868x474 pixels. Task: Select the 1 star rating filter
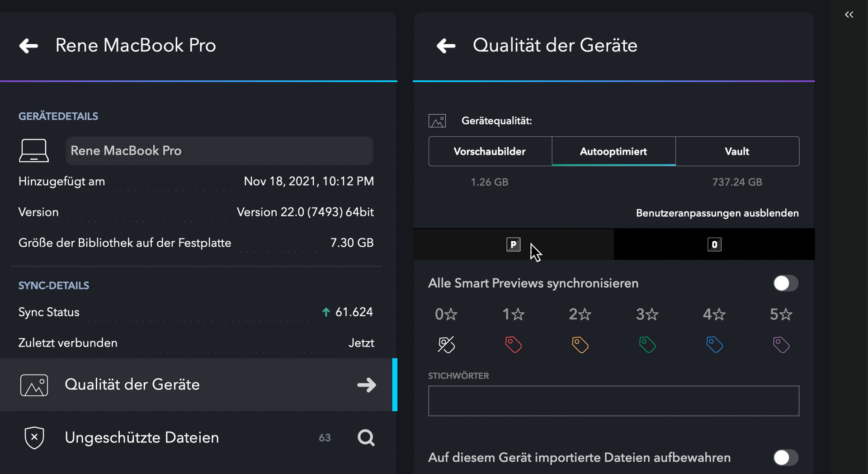click(x=513, y=314)
